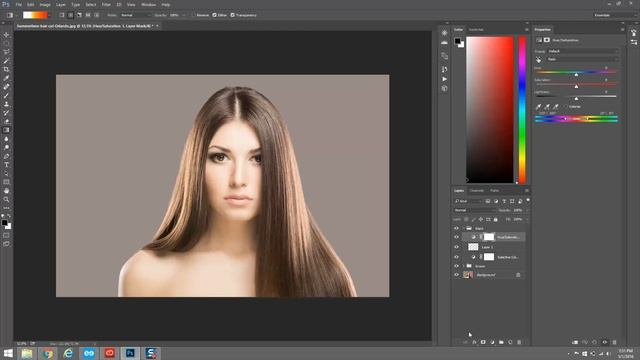Screen dimensions: 640x360
Task: Choose the angle gradient style icon
Action: point(79,15)
